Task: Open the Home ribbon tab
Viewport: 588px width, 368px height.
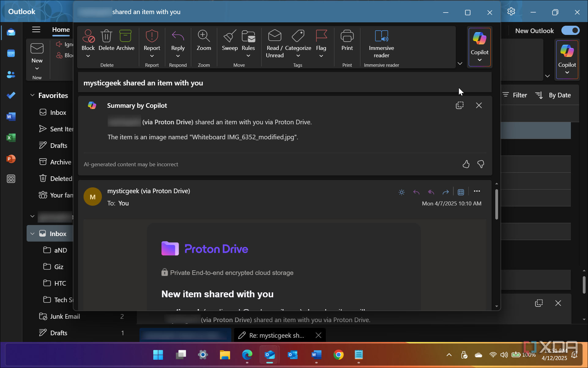Action: click(61, 30)
